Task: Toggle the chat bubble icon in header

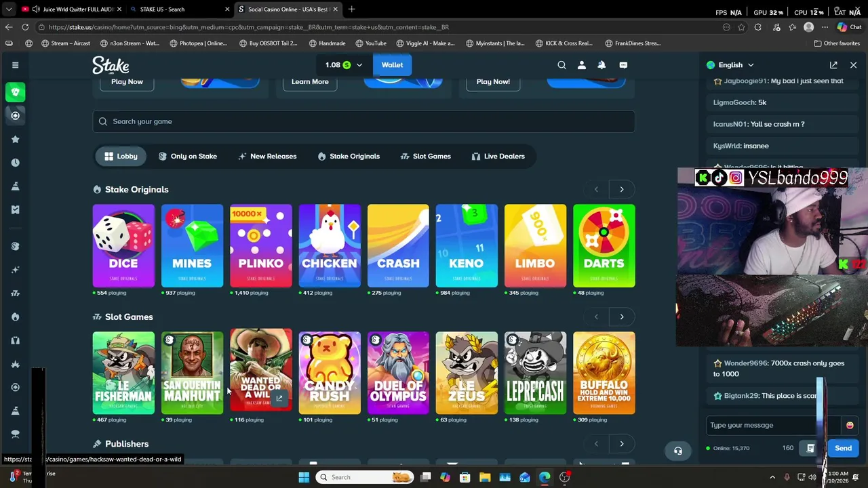Action: (623, 65)
